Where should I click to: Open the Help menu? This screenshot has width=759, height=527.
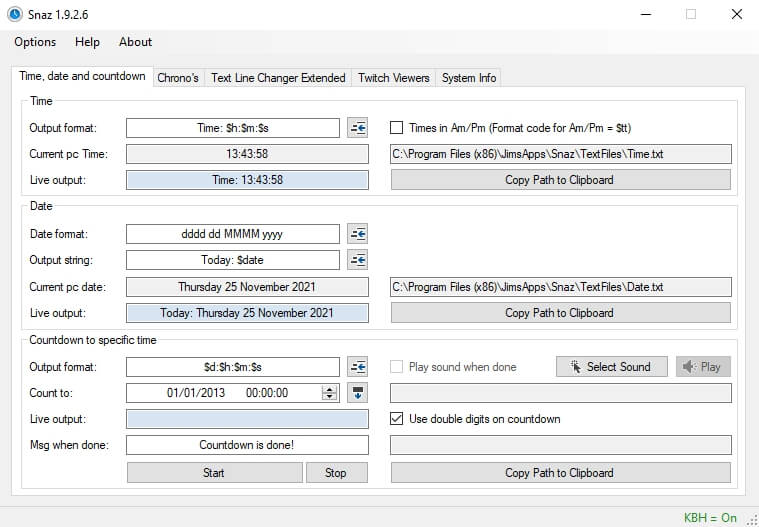(x=88, y=42)
